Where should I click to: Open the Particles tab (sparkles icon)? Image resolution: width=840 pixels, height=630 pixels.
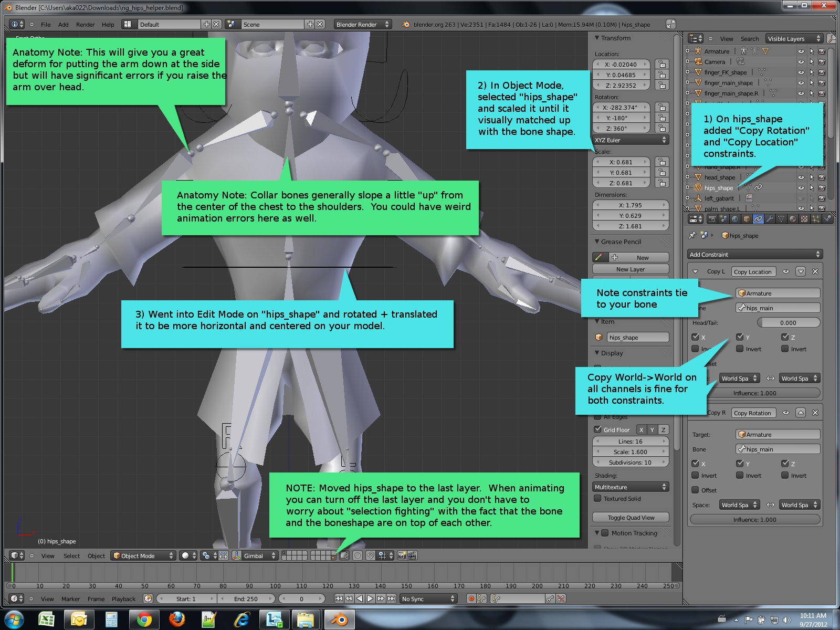pos(816,219)
